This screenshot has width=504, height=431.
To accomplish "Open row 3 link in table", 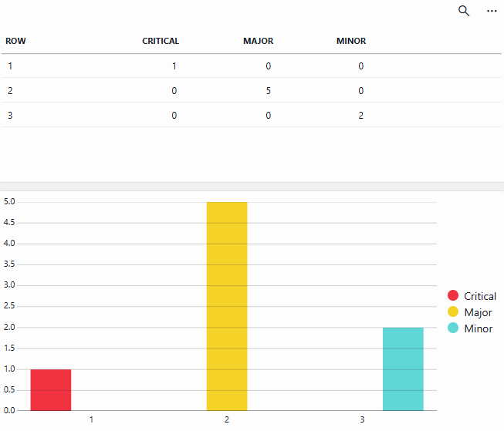I will click(x=10, y=116).
